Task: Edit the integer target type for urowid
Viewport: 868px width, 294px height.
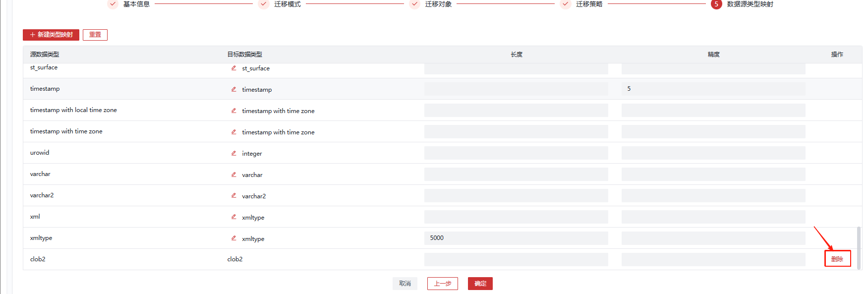Action: tap(233, 153)
